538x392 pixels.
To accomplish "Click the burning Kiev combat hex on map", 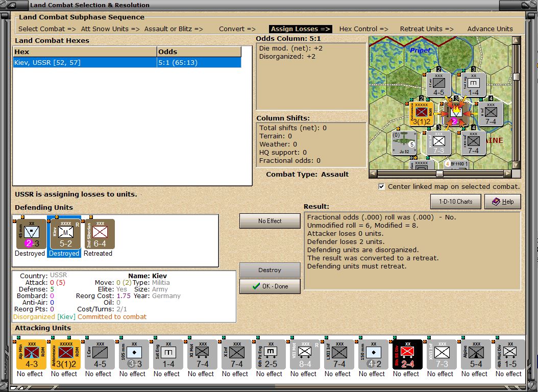I will [456, 113].
